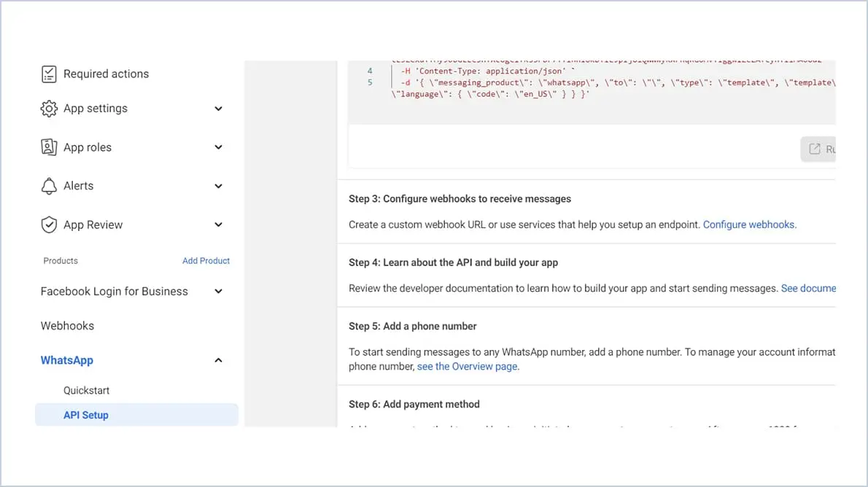The height and width of the screenshot is (487, 868).
Task: Collapse the WhatsApp section chevron
Action: click(218, 360)
